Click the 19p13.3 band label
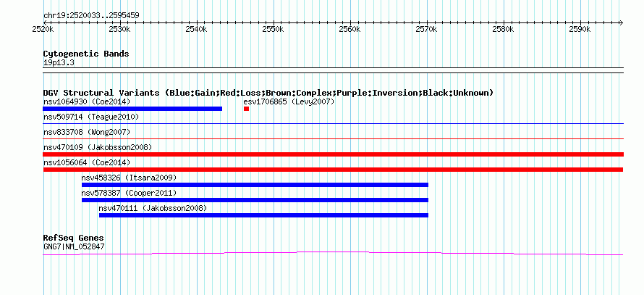Viewport: 644px width, 295px height. click(x=59, y=63)
